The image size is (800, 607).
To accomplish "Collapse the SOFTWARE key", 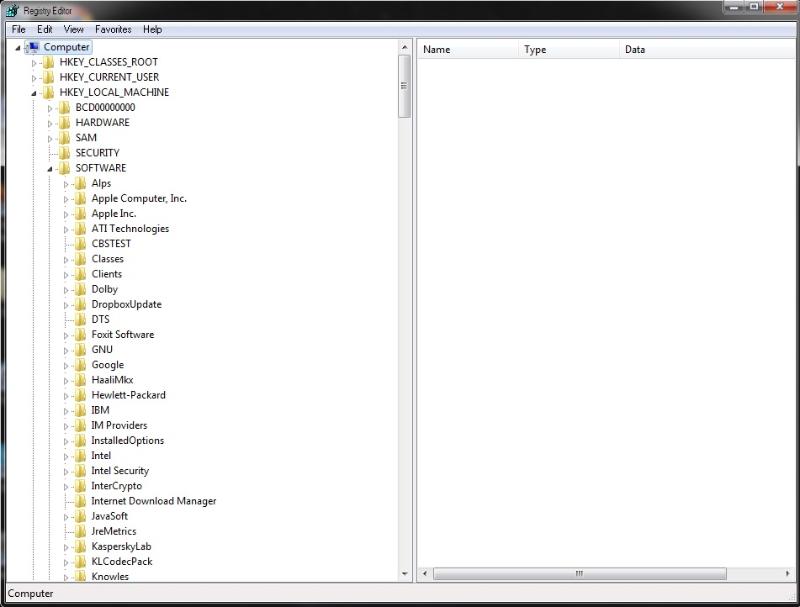I will 50,168.
